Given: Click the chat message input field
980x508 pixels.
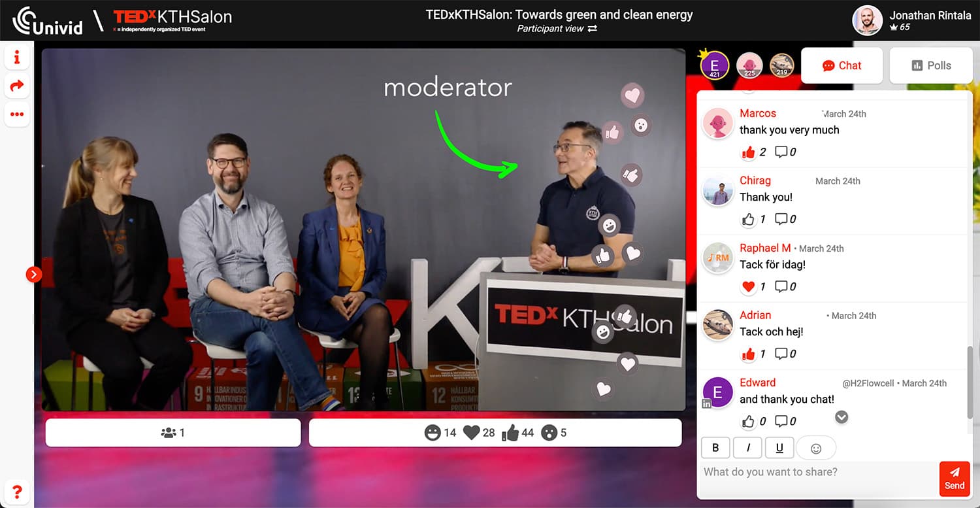Looking at the screenshot, I should [x=817, y=472].
